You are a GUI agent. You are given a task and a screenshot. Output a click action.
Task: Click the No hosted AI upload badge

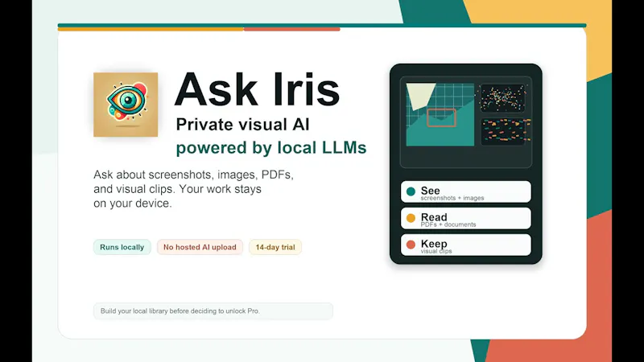200,247
